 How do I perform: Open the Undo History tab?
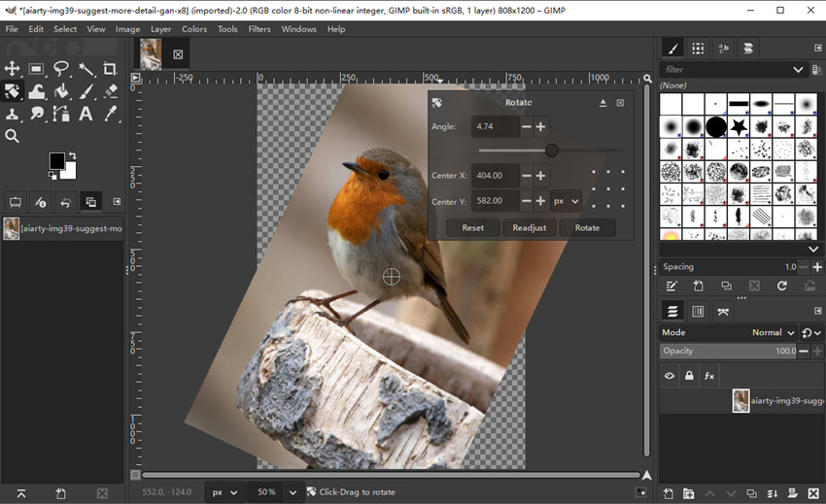click(65, 202)
